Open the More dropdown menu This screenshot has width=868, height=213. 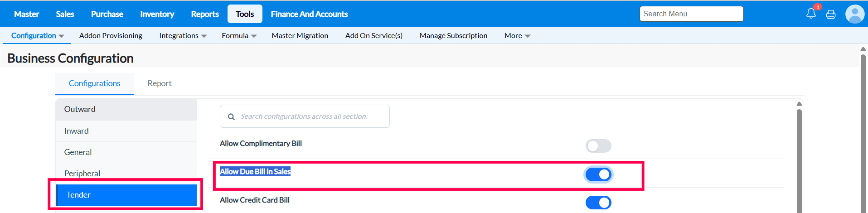pos(517,36)
